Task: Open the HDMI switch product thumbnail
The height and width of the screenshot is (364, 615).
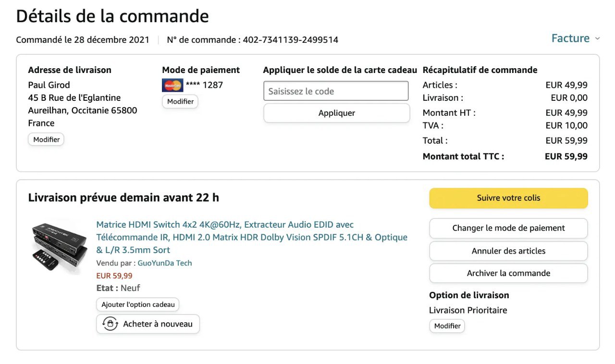Action: coord(59,248)
